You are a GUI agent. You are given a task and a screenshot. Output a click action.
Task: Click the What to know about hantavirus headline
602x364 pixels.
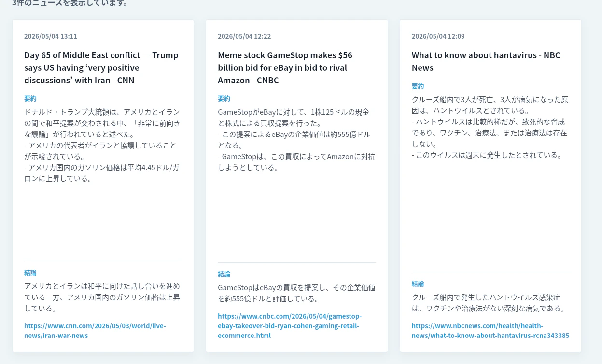tap(486, 61)
